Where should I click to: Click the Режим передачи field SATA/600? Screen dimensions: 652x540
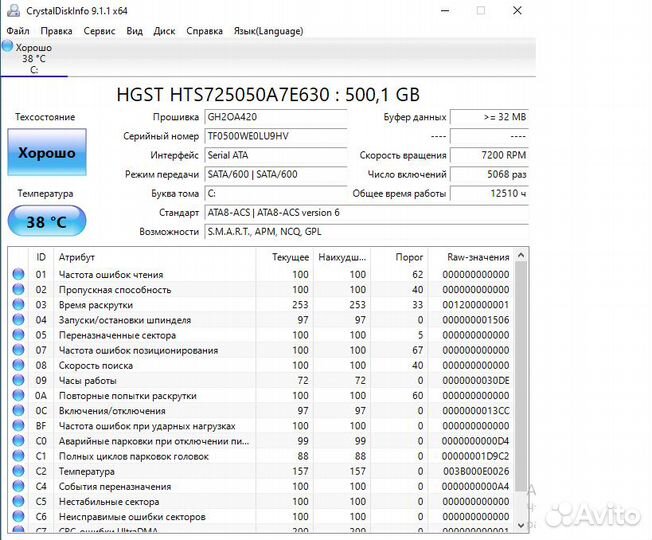[275, 174]
